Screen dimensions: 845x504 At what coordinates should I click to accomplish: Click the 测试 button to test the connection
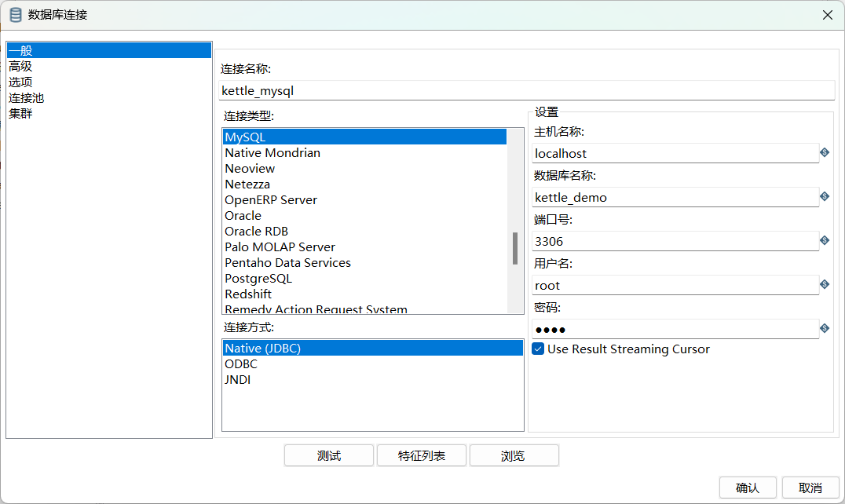(328, 455)
